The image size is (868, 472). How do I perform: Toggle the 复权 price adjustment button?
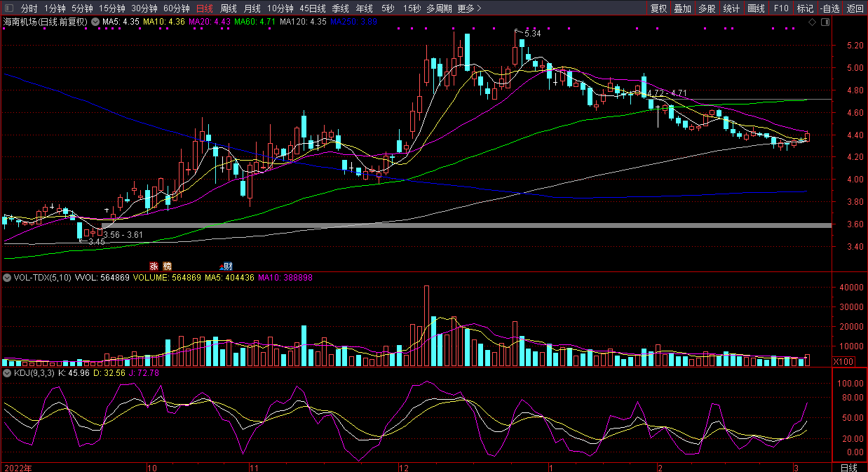(x=658, y=8)
